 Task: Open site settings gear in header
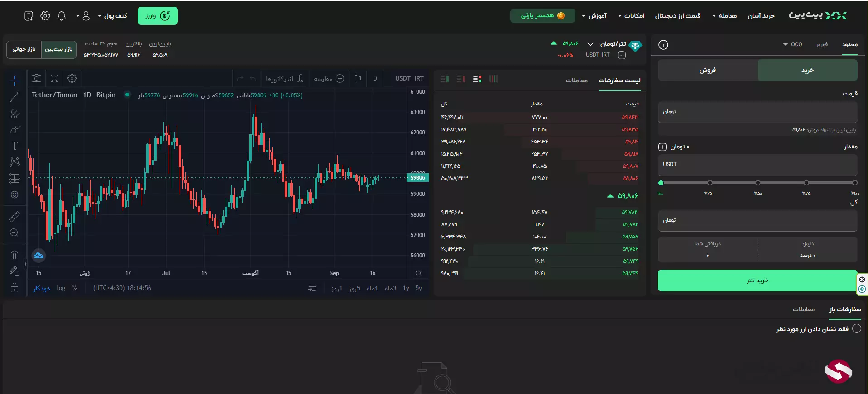point(45,16)
